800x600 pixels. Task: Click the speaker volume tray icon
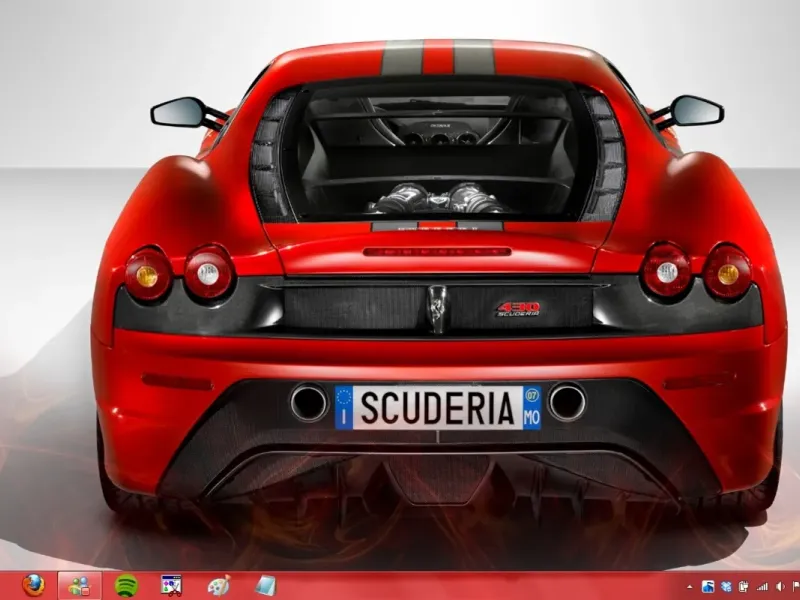(779, 586)
